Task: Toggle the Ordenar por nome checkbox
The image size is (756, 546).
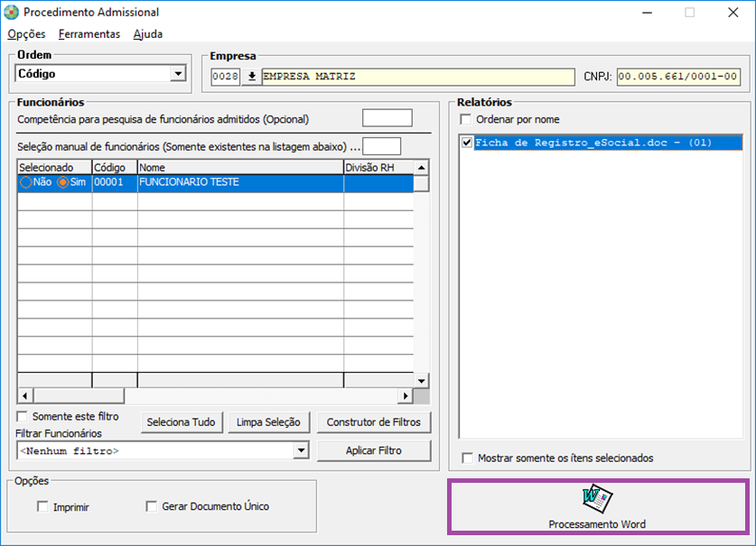Action: coord(466,119)
